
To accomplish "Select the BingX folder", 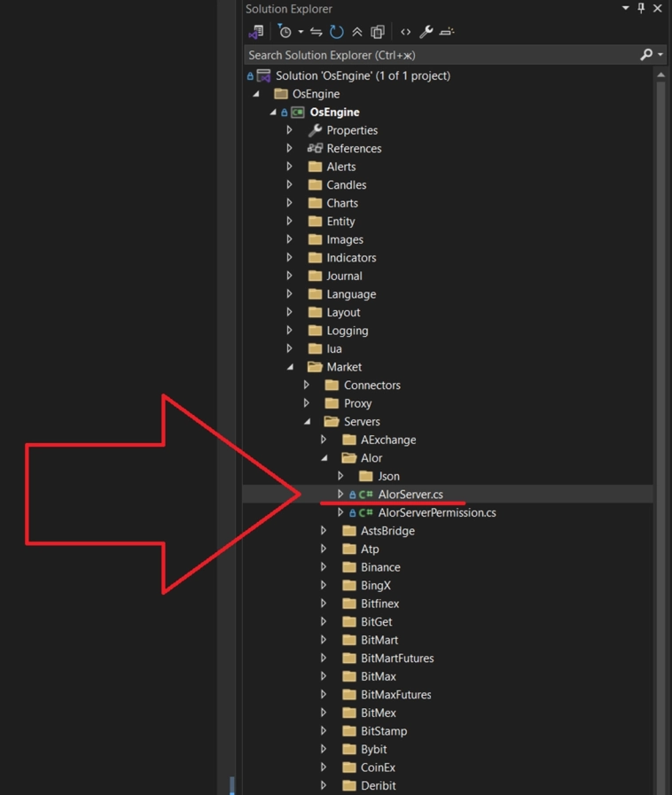I will coord(376,586).
